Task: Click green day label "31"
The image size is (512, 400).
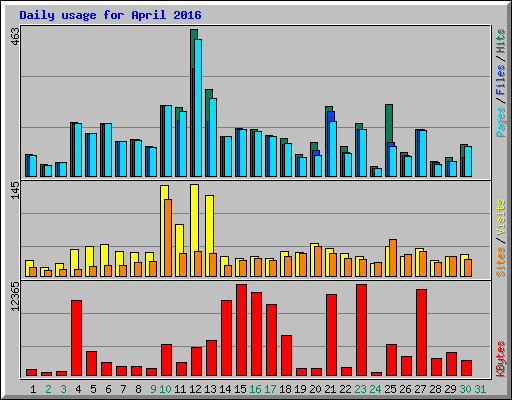Action: click(480, 389)
